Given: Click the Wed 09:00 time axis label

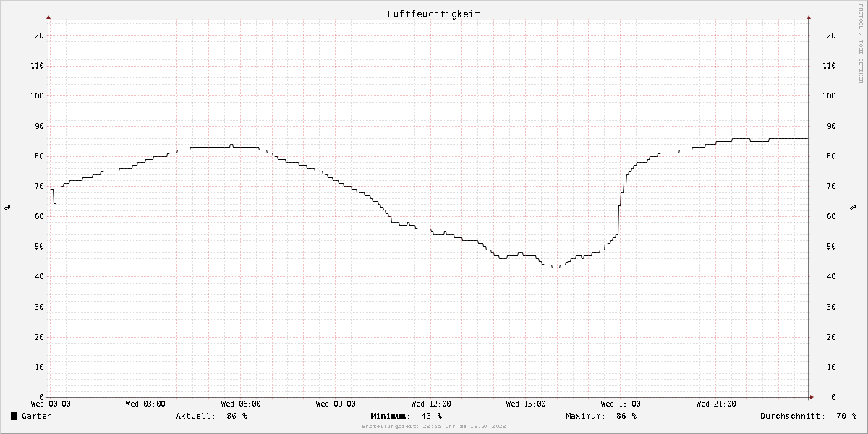Looking at the screenshot, I should pos(336,404).
